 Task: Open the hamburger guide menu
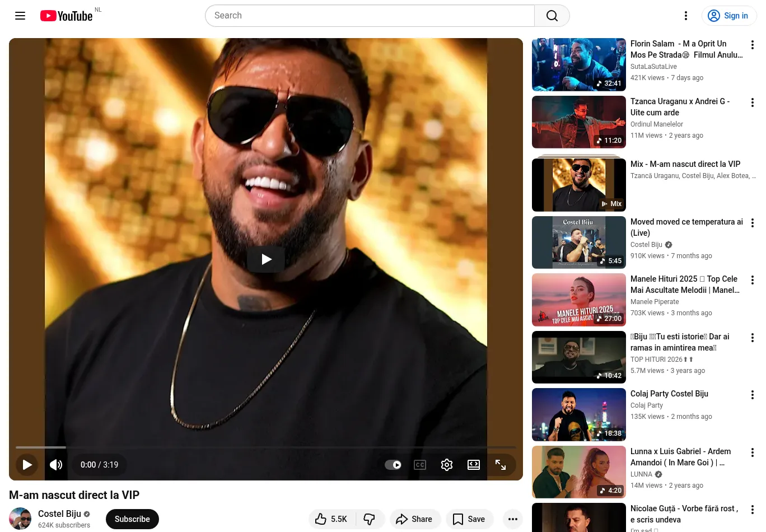click(20, 16)
